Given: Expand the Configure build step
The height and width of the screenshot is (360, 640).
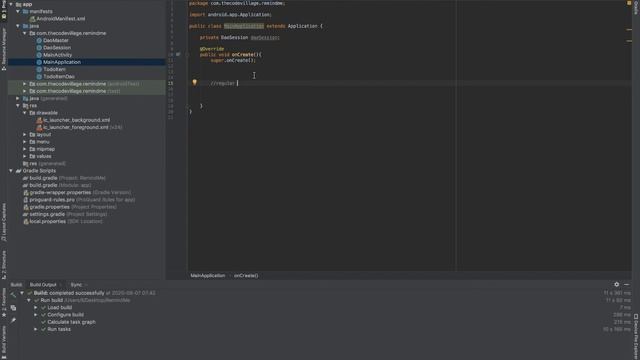Looking at the screenshot, I should pos(36,315).
